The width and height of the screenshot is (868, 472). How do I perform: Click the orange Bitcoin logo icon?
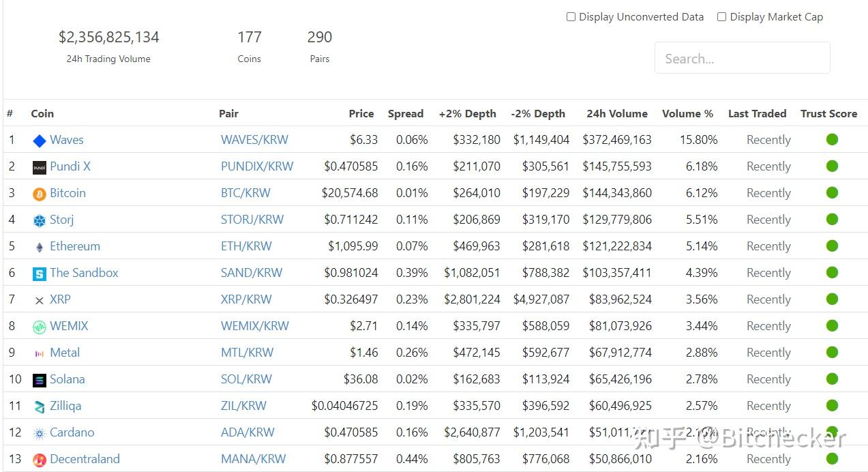[x=40, y=194]
